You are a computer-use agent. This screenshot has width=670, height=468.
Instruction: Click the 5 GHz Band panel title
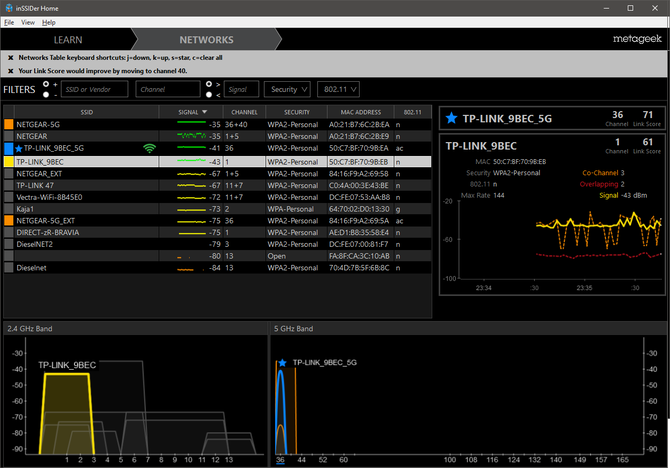[x=294, y=329]
